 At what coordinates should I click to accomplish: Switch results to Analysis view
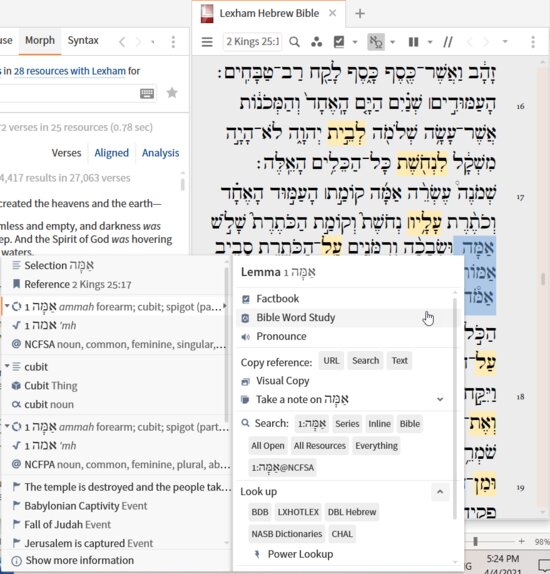click(161, 153)
